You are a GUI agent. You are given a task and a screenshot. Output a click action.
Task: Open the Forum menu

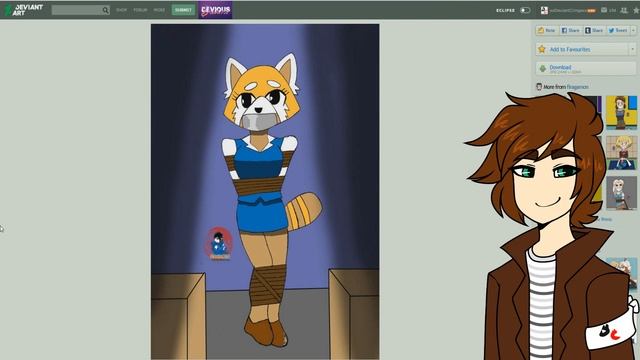[x=140, y=10]
